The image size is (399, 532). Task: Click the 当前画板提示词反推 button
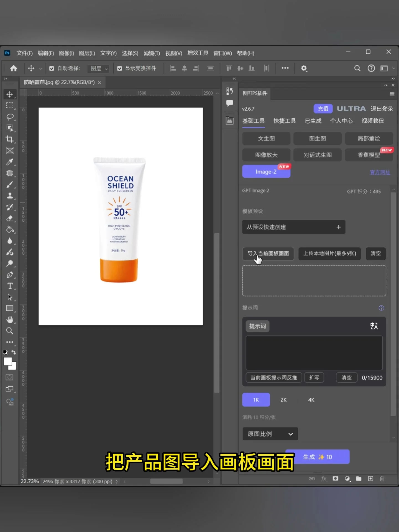pyautogui.click(x=274, y=378)
